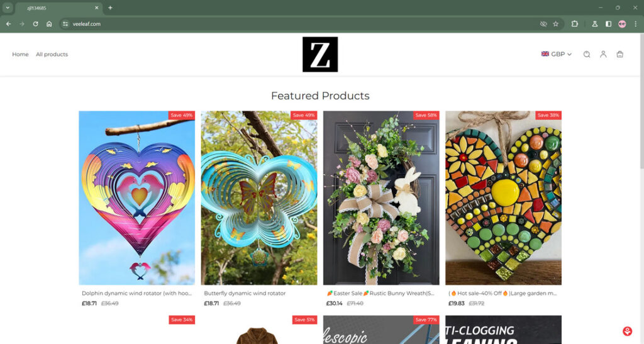Open the All products menu link

[x=52, y=54]
